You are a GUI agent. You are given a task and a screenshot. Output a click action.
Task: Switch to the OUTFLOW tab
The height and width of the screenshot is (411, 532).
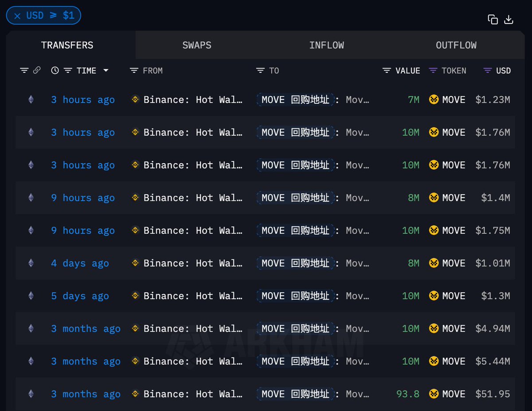coord(456,45)
